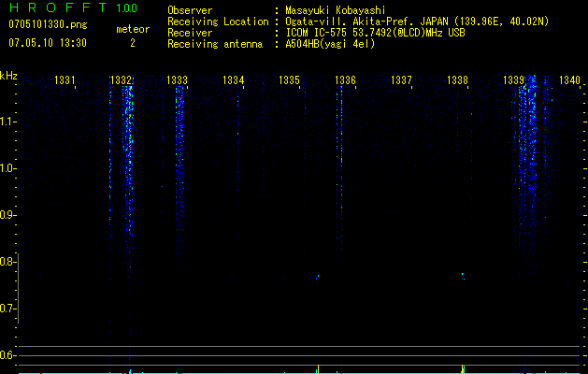The image size is (588, 374).
Task: Click time marker 1334
Action: coord(234,79)
